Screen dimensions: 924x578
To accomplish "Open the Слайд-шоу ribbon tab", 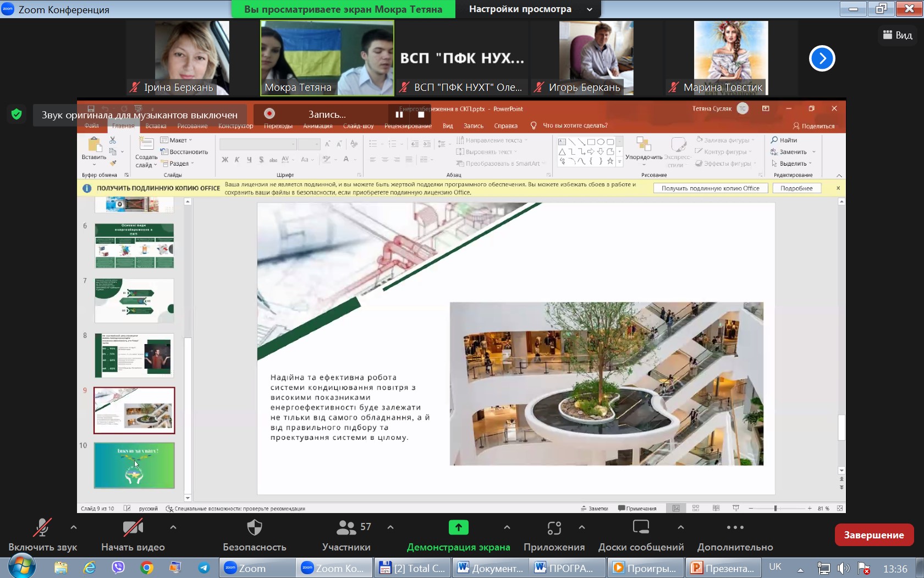I will click(x=358, y=126).
